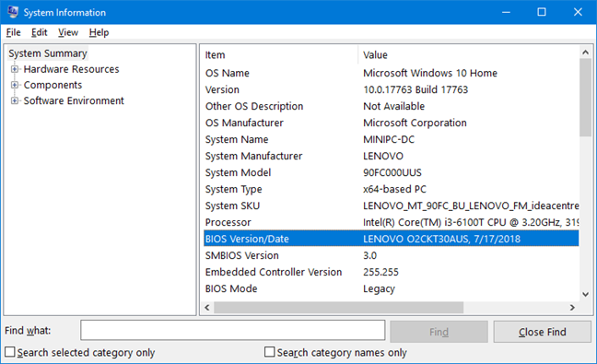Click the value Microsoft Windows 10 Home
Viewport: 597px width, 364px height.
click(430, 73)
